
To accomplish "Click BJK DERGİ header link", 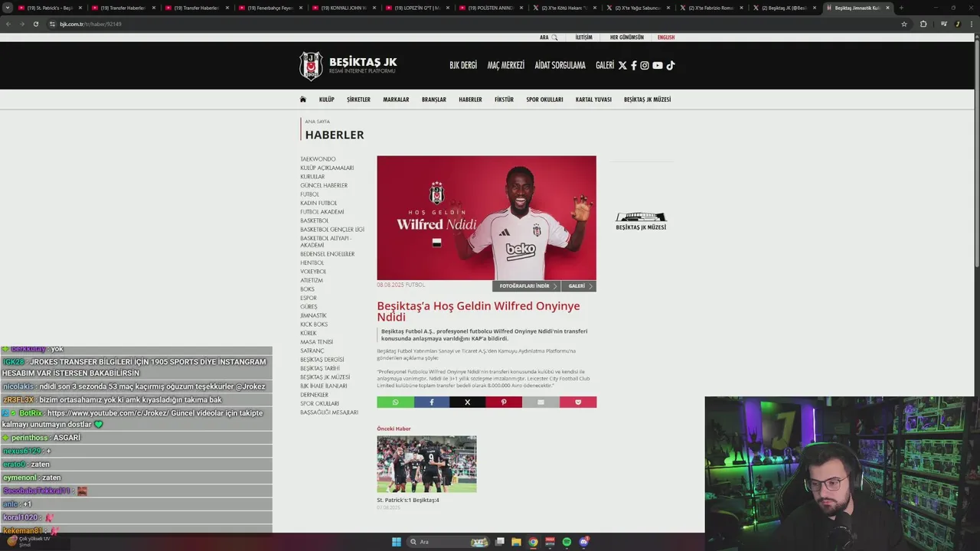I will click(x=463, y=66).
